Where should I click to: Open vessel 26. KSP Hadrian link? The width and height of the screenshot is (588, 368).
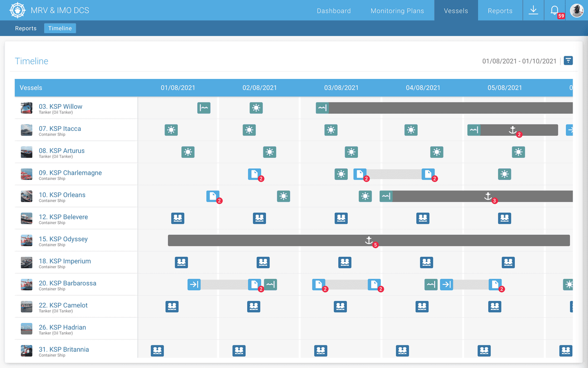(62, 327)
